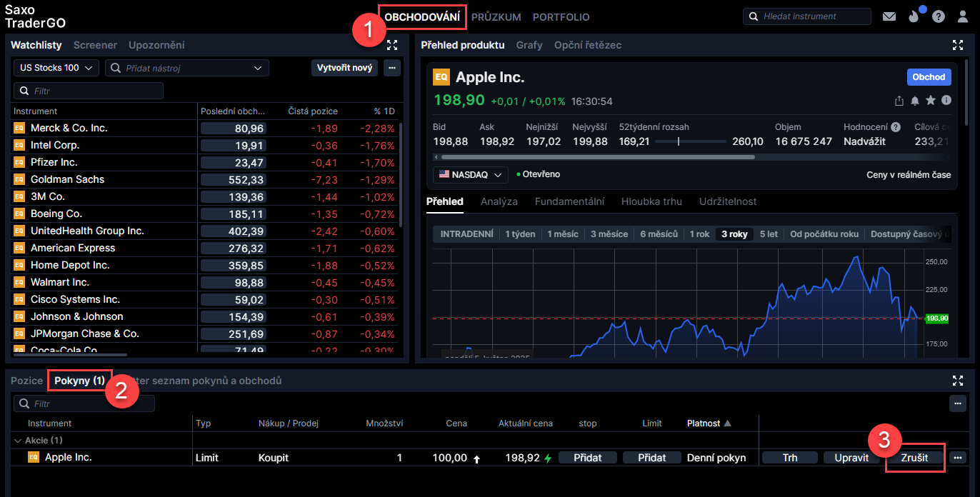Switch to the PORTFOLIO tab
This screenshot has width=980, height=497.
(x=561, y=16)
